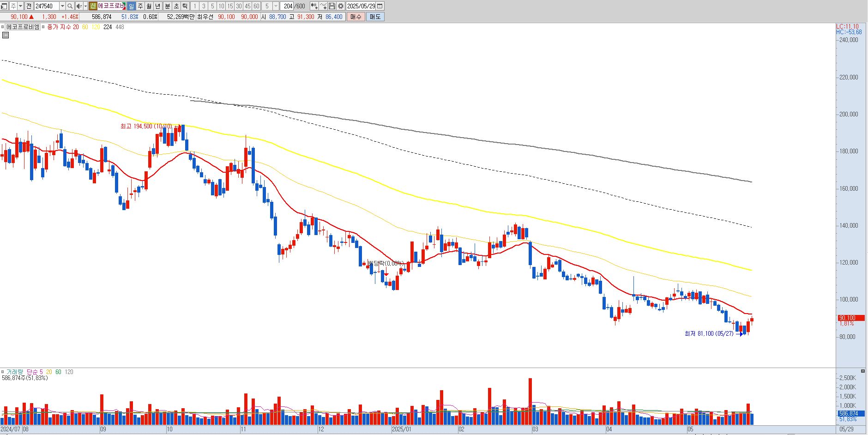The image size is (868, 435).
Task: Click the 매도 sell button
Action: tap(375, 17)
